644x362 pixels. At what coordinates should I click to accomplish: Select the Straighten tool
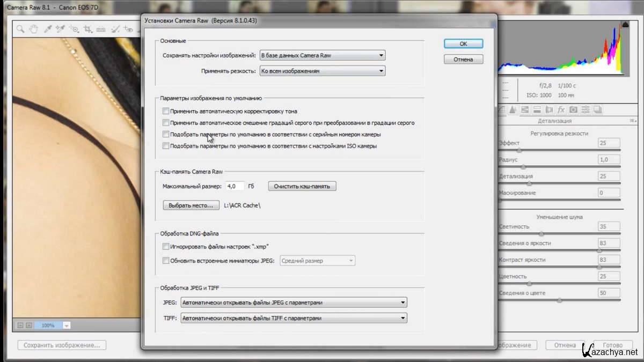(x=101, y=29)
